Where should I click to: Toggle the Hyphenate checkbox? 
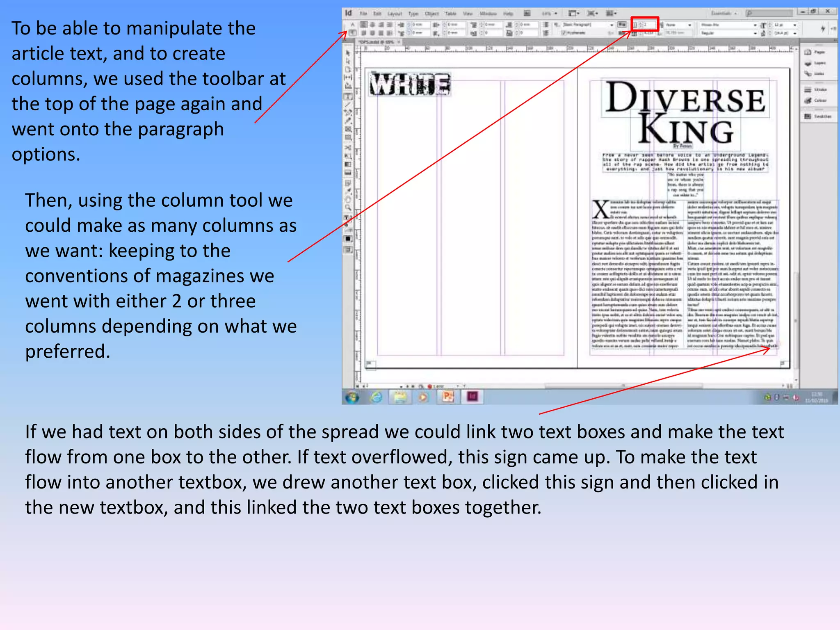pyautogui.click(x=564, y=33)
